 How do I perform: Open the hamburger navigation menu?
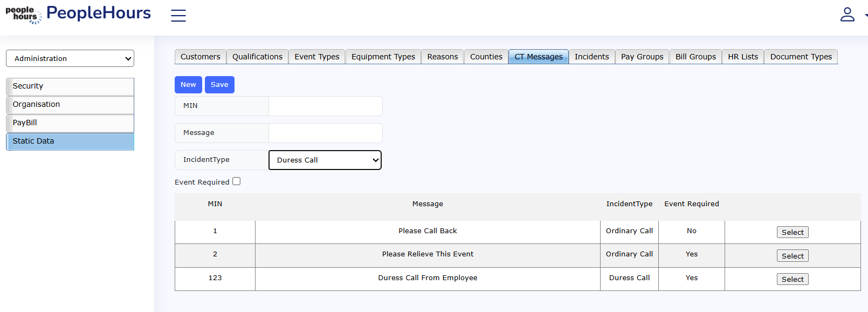click(178, 16)
